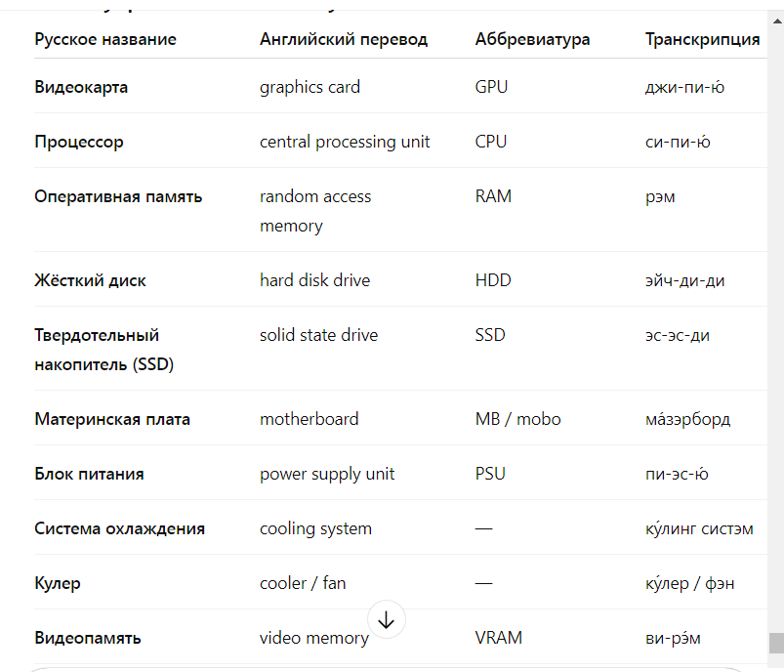This screenshot has width=784, height=672.
Task: Click the 'Блок питания' row title
Action: [x=89, y=474]
